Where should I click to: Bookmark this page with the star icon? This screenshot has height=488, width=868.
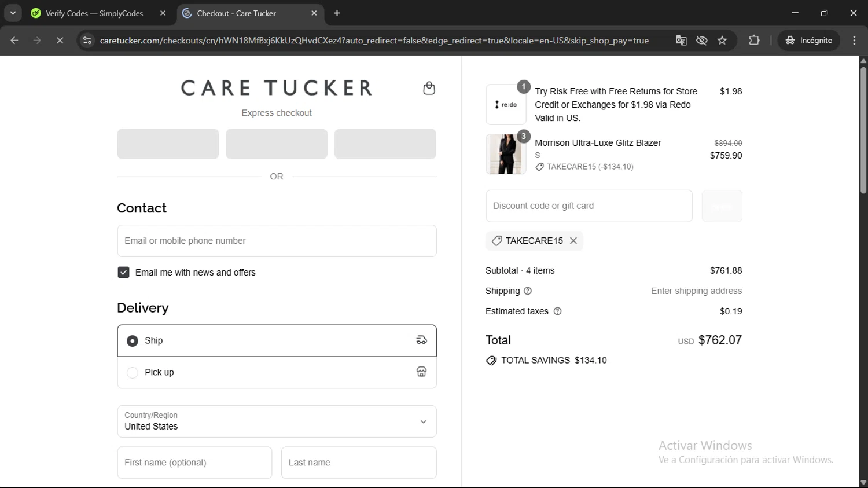coord(722,41)
